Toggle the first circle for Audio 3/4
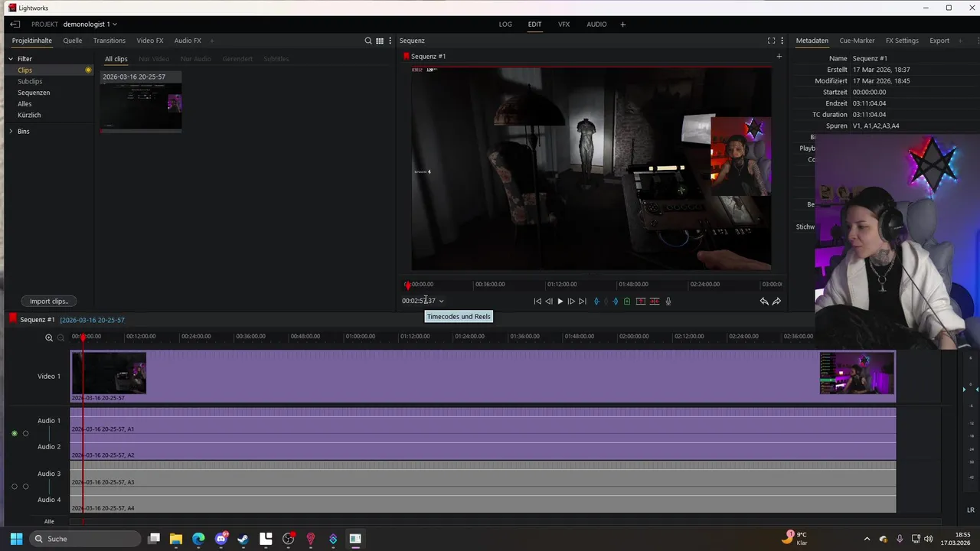980x551 pixels. coord(15,487)
